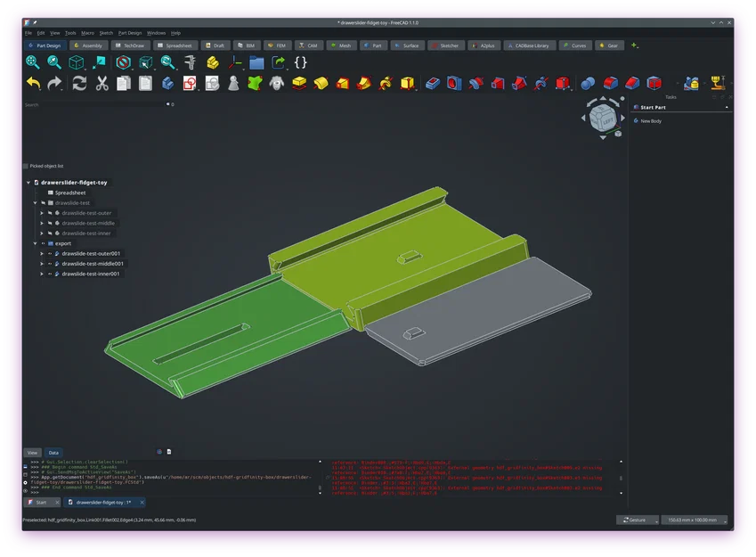The width and height of the screenshot is (756, 557).
Task: Click the sheep Clone icon
Action: 276,83
